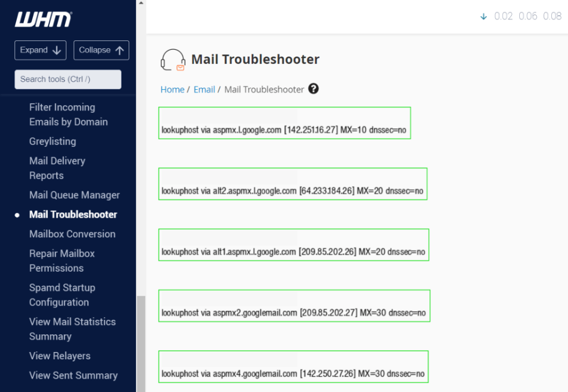568x392 pixels.
Task: Open Mail Queue Manager
Action: [x=74, y=195]
